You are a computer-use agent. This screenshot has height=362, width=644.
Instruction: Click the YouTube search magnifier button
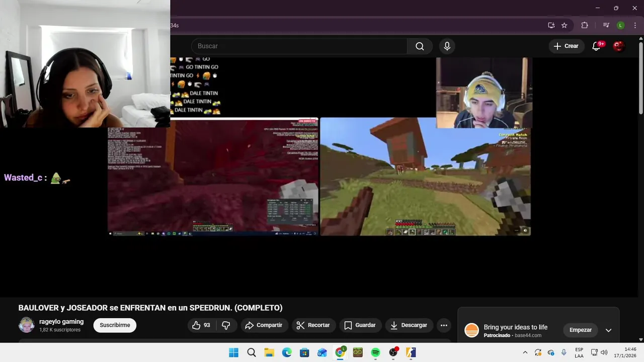420,46
